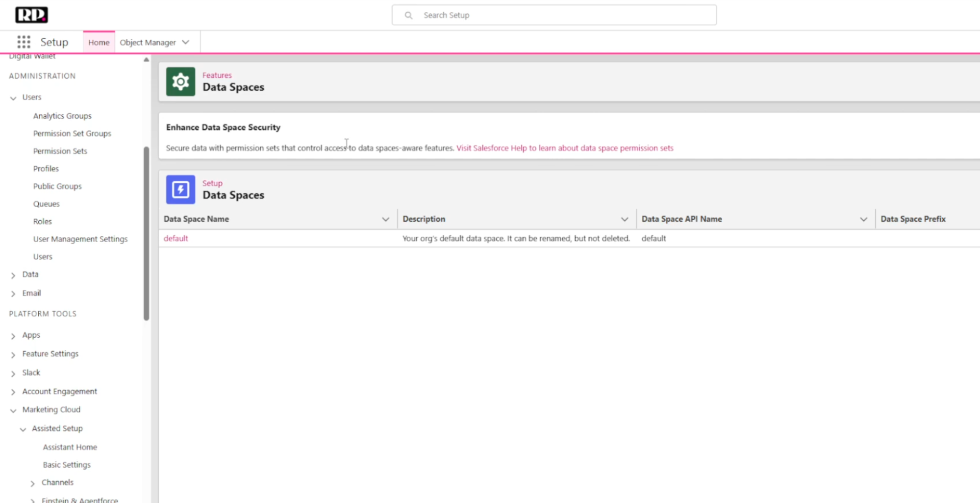
Task: Collapse the Users section in sidebar
Action: tap(13, 98)
